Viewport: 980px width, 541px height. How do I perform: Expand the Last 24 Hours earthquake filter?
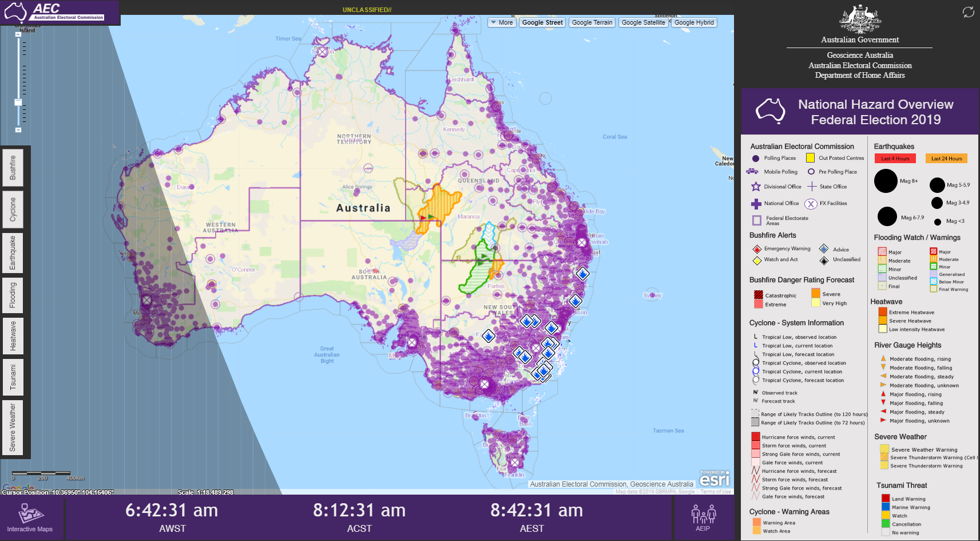pos(946,158)
